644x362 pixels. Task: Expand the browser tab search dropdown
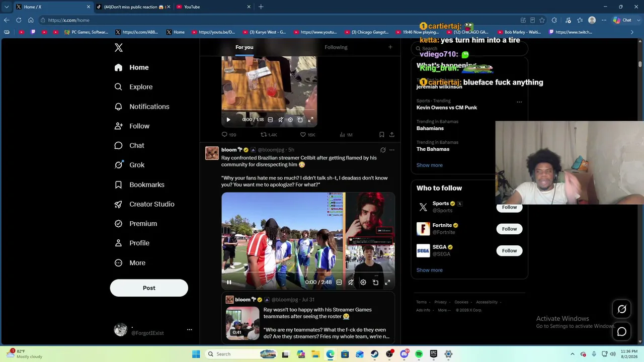pyautogui.click(x=7, y=7)
